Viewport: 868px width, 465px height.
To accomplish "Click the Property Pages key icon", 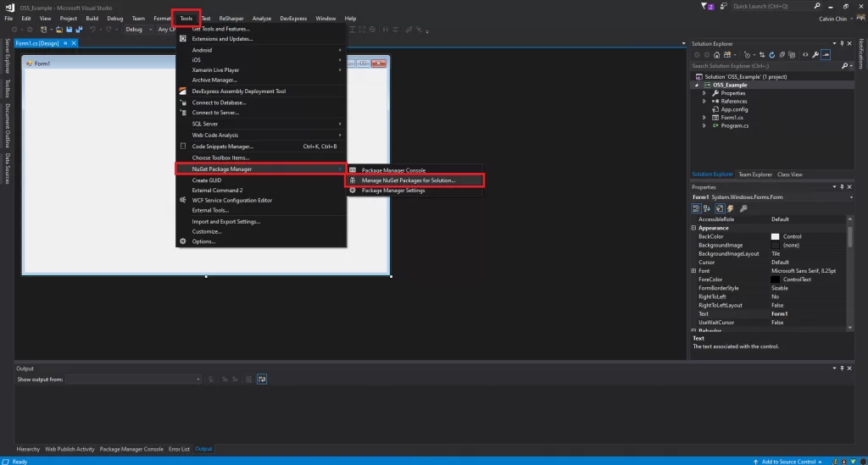I will tap(743, 208).
